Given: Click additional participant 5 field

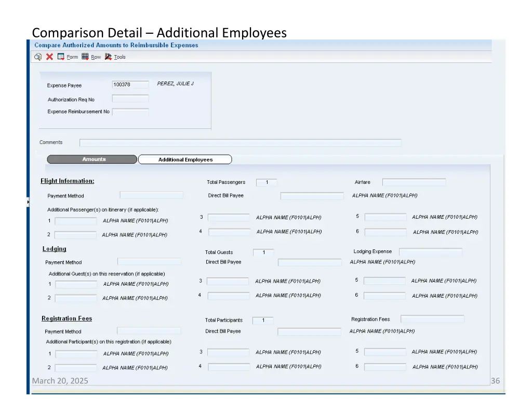Looking at the screenshot, I should point(385,352).
